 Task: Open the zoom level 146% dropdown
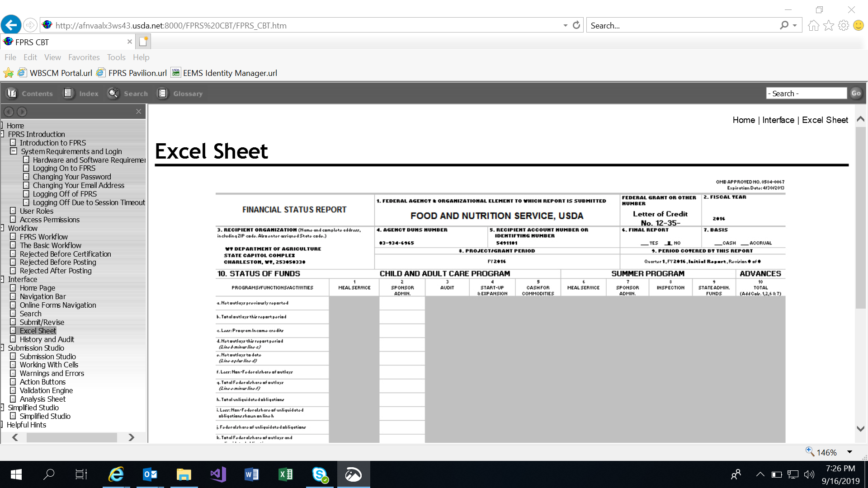coord(849,452)
